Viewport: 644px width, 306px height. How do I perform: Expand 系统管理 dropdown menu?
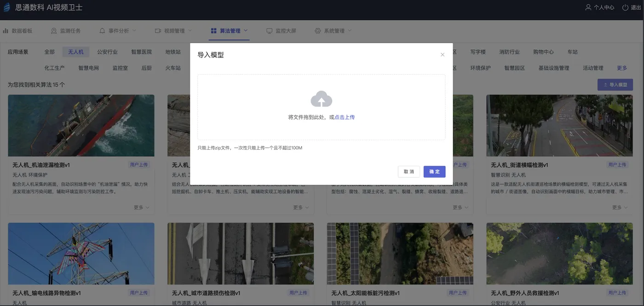[333, 31]
